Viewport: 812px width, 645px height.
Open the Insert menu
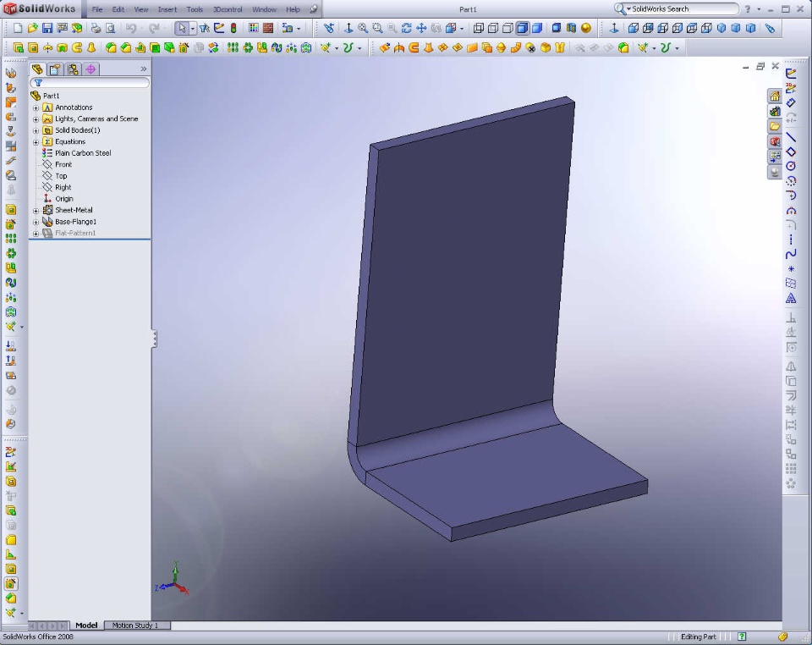(x=167, y=9)
